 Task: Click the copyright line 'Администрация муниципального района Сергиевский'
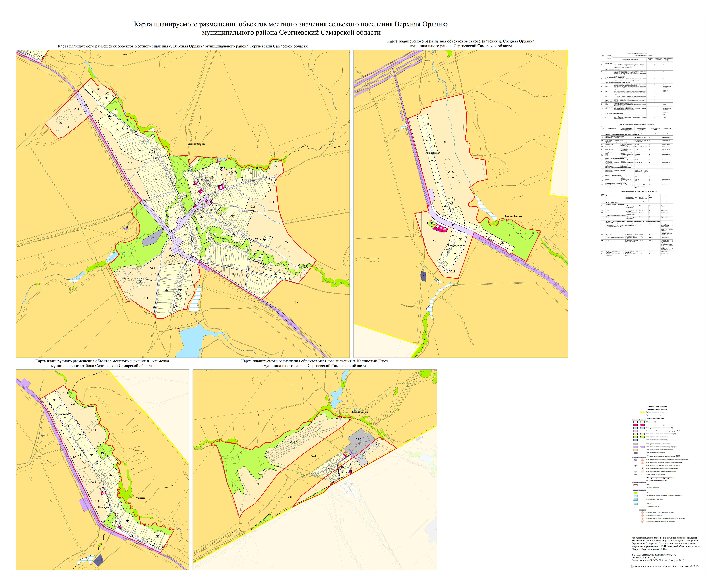[x=664, y=566]
